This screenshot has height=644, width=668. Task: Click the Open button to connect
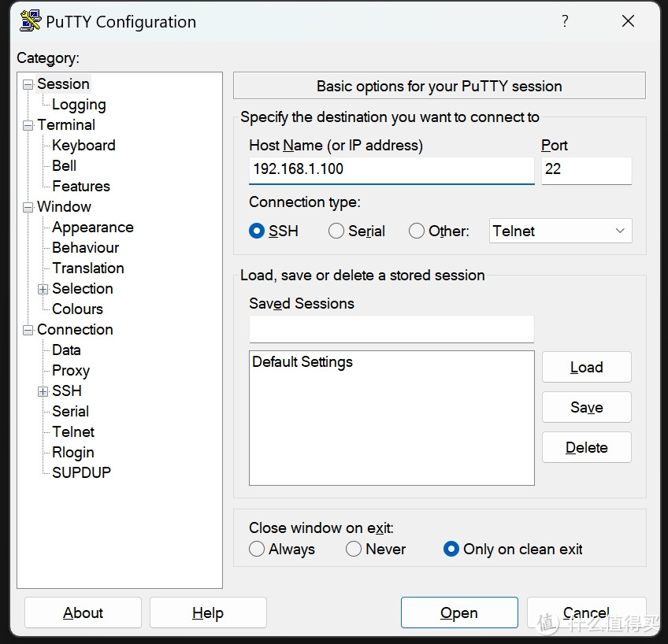tap(458, 613)
